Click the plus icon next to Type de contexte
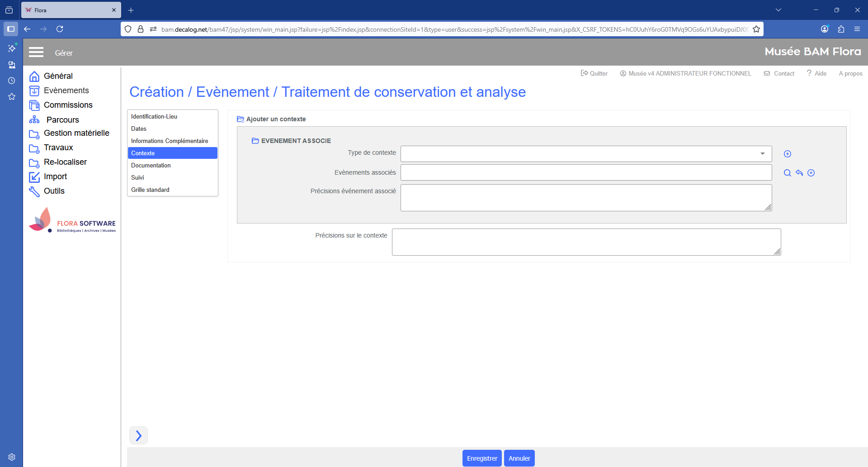868x467 pixels. [x=787, y=154]
